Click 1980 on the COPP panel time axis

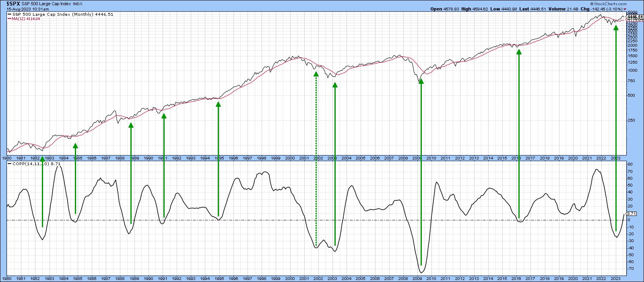click(6, 278)
